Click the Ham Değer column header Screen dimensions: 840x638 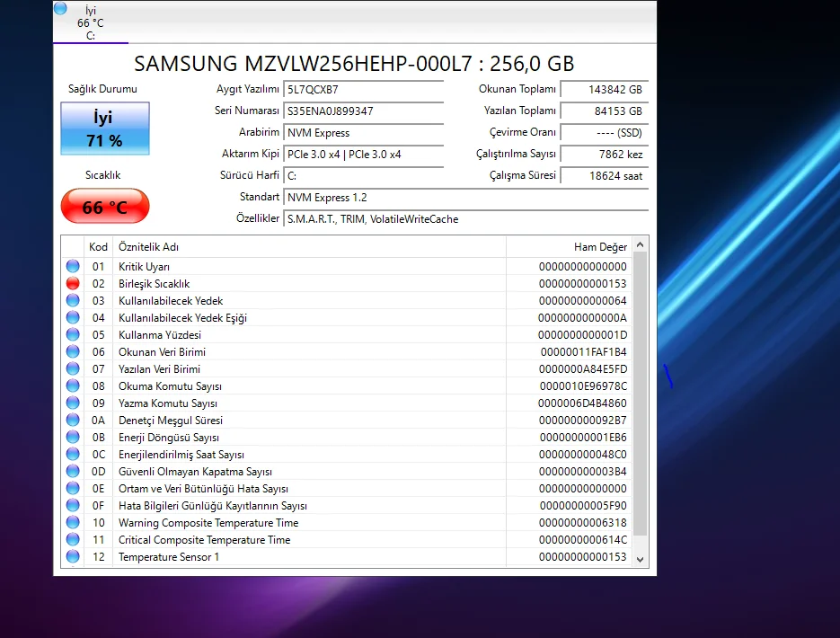click(x=569, y=246)
